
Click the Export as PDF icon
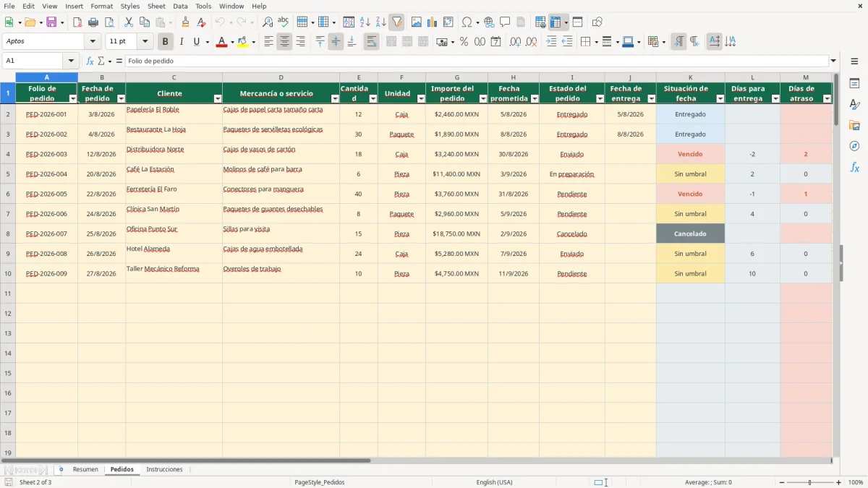77,22
